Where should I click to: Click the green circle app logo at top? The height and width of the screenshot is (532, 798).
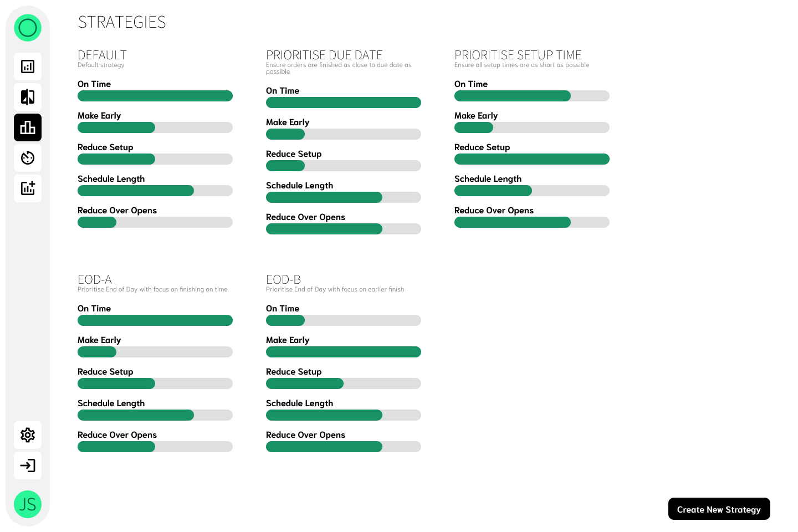pos(28,27)
